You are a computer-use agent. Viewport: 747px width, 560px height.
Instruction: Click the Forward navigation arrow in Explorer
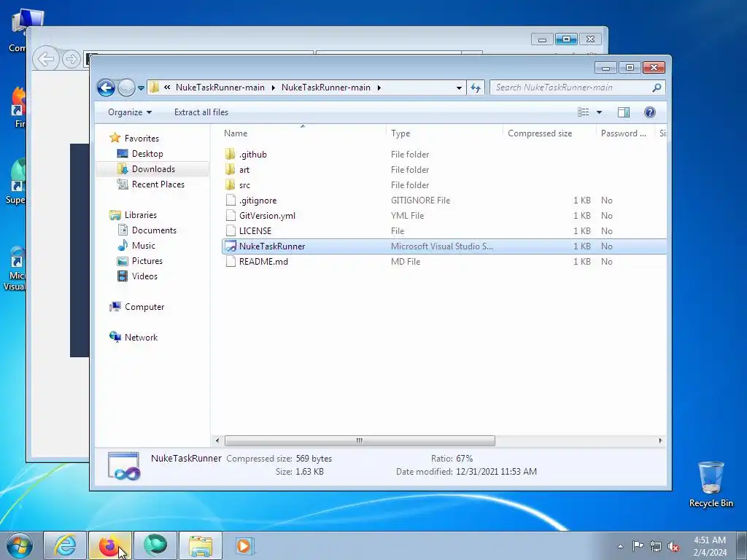pos(126,87)
